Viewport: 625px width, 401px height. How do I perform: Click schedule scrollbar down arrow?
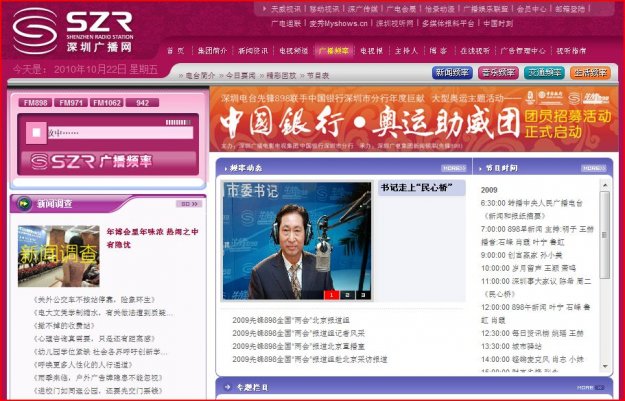click(x=605, y=366)
